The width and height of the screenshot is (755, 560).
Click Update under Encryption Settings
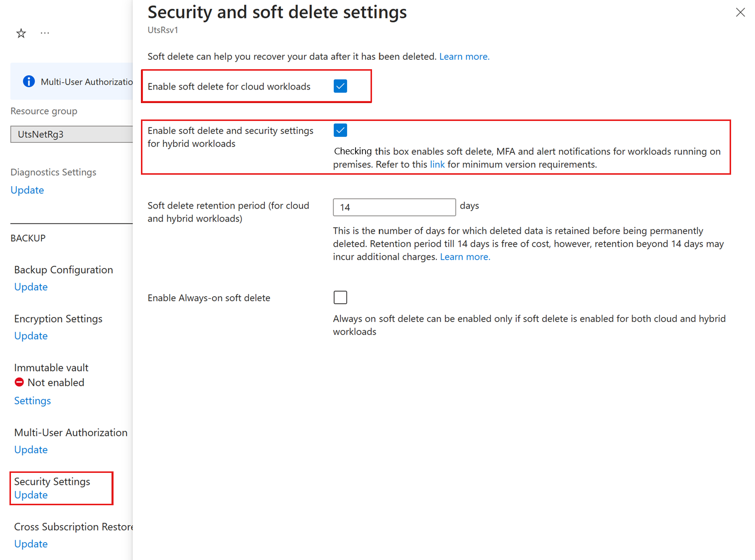[31, 336]
